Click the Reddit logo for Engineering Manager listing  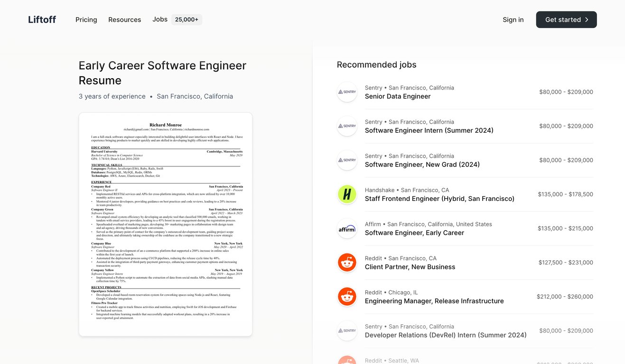point(347,297)
